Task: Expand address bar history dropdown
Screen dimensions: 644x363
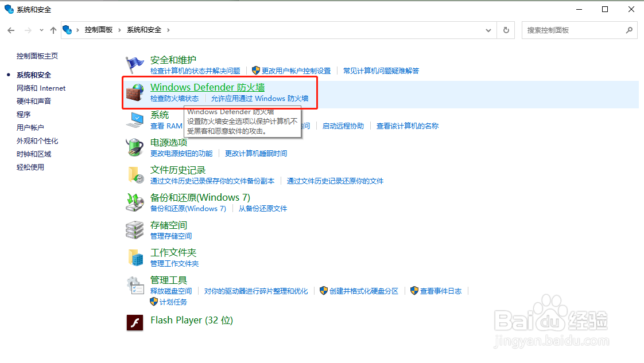Action: 488,30
